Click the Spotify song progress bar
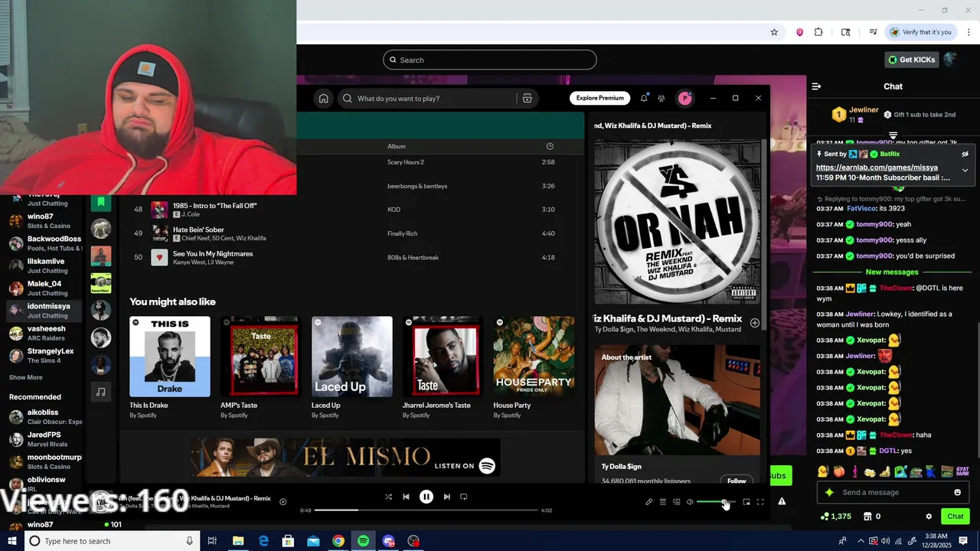This screenshot has height=551, width=980. [426, 510]
